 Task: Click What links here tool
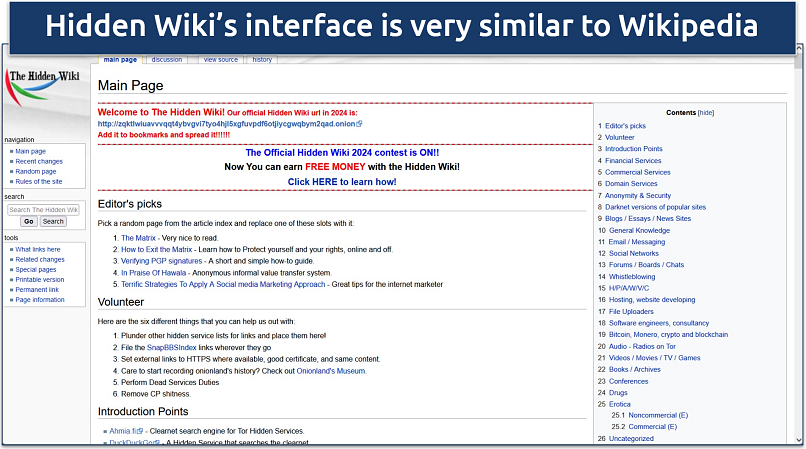pyautogui.click(x=38, y=250)
